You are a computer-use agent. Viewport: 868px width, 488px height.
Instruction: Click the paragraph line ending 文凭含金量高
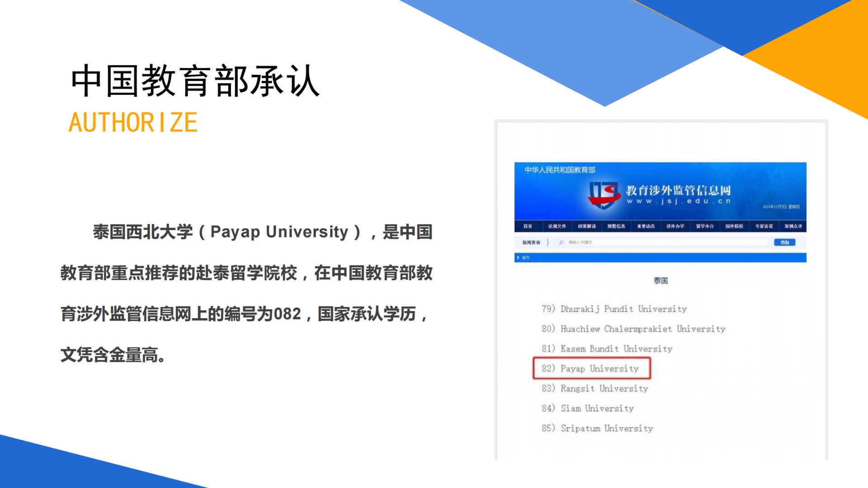pos(113,355)
